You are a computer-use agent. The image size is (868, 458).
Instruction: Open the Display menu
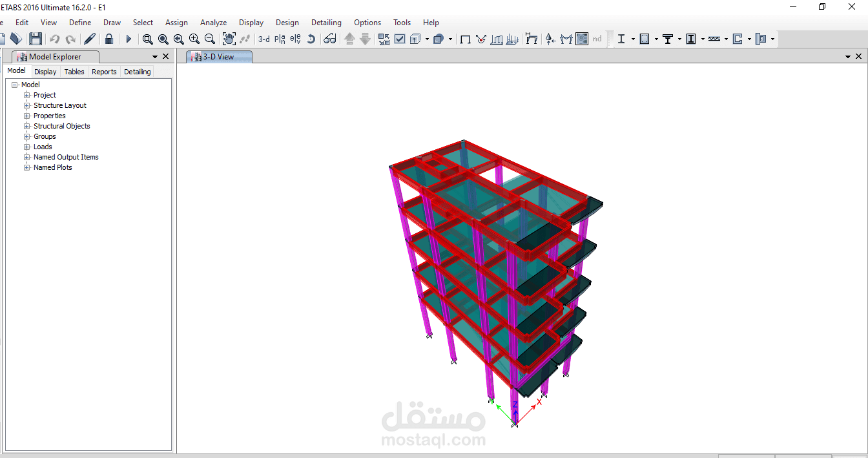pos(251,22)
